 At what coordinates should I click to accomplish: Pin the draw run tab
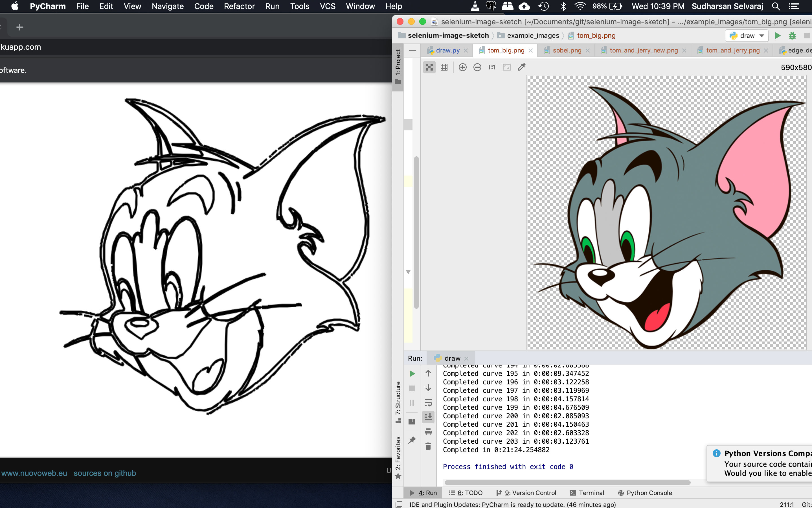[412, 440]
